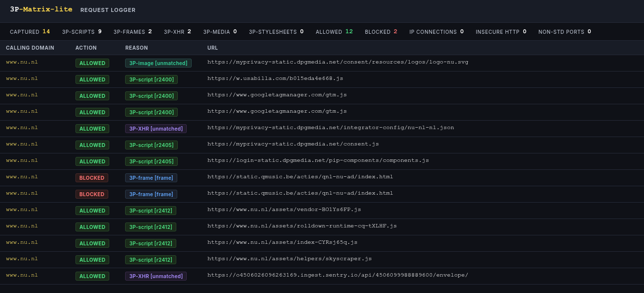Open the nu-nl-nl.json integrator-config URL
Screen dimensions: 644x293
(x=331, y=128)
